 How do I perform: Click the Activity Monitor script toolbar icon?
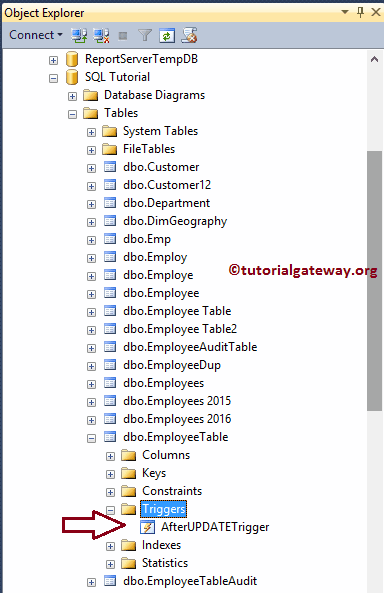[x=189, y=35]
